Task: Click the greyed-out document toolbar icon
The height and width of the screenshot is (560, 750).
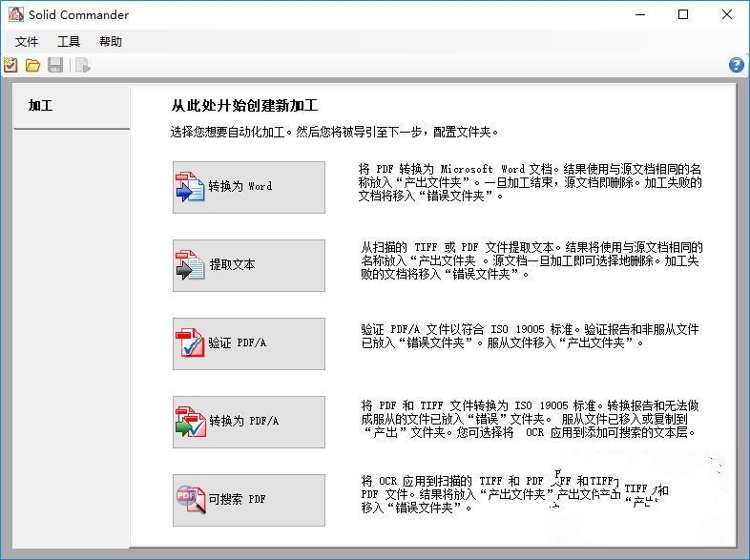Action: click(x=82, y=65)
